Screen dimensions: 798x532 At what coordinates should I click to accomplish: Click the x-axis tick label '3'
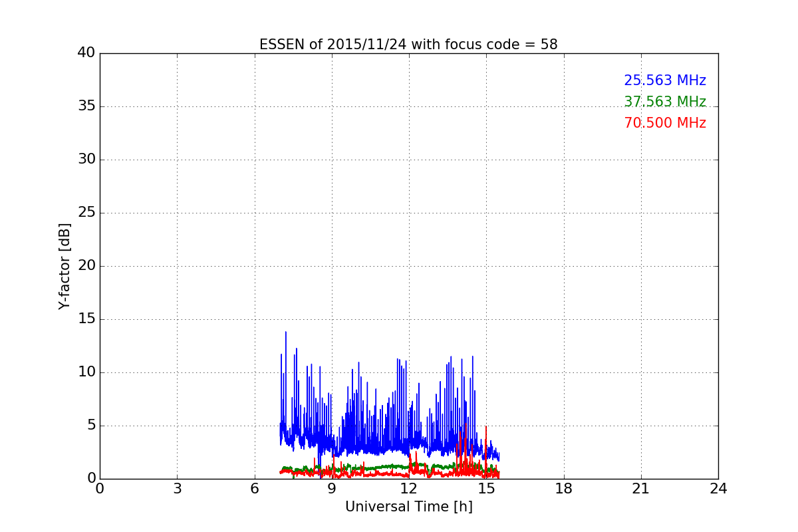tap(177, 489)
